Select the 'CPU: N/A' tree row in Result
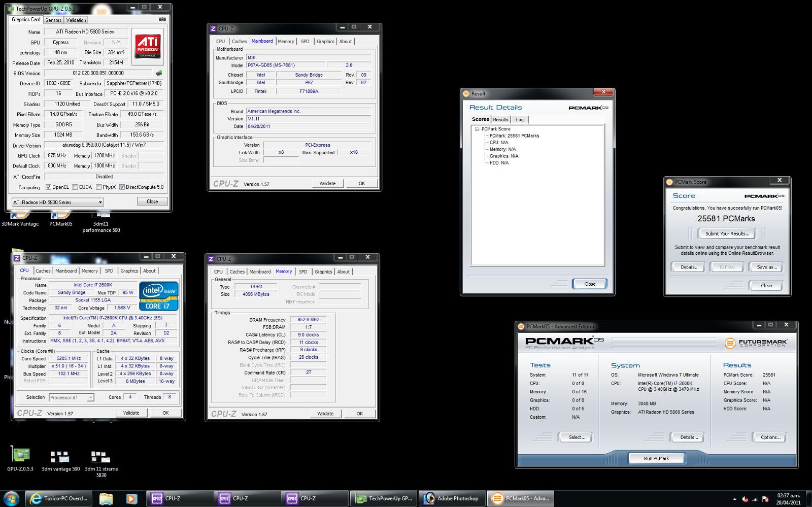This screenshot has height=507, width=812. [x=498, y=143]
